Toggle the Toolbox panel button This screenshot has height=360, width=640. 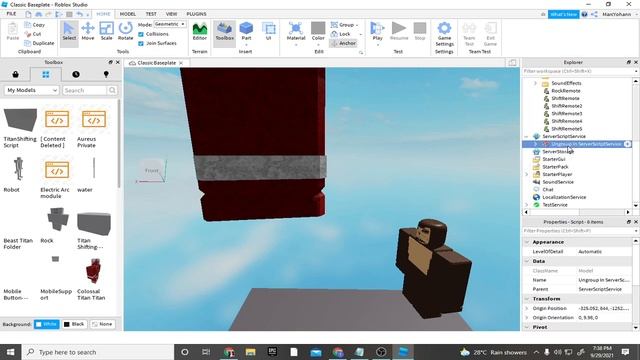pos(224,32)
